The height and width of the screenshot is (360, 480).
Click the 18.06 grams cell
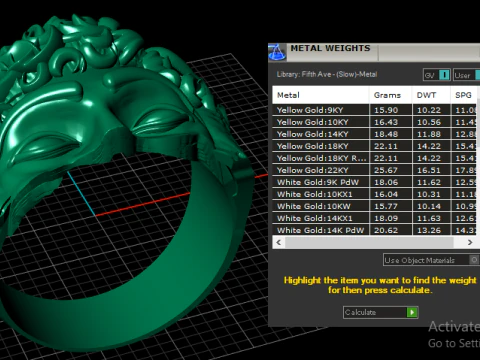[391, 182]
